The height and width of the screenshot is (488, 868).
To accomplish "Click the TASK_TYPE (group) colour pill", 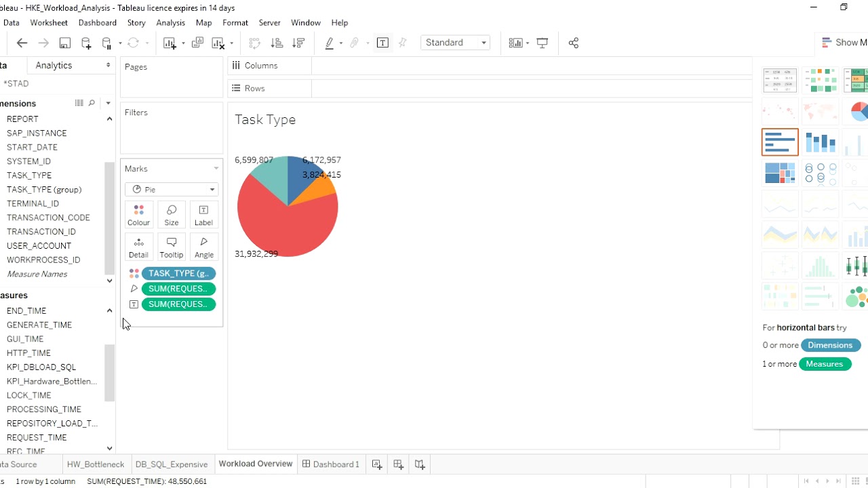I will tap(178, 273).
